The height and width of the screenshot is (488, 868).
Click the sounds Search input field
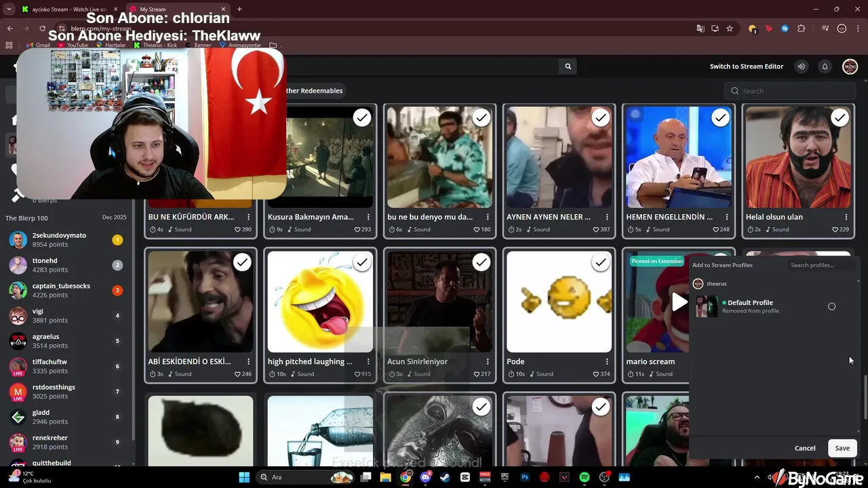(790, 91)
